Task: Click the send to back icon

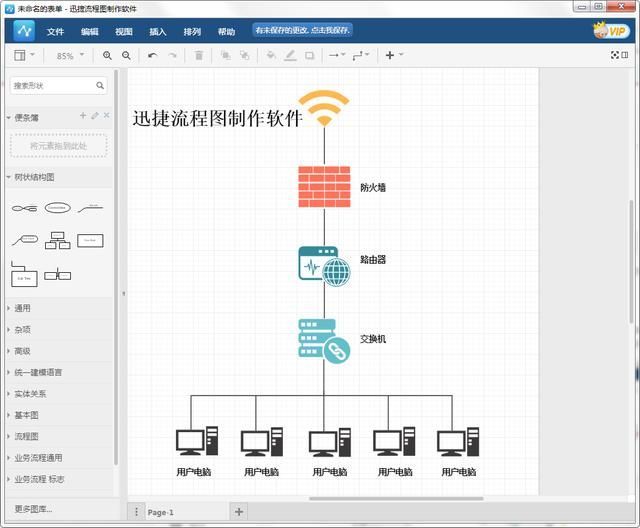Action: pyautogui.click(x=244, y=55)
